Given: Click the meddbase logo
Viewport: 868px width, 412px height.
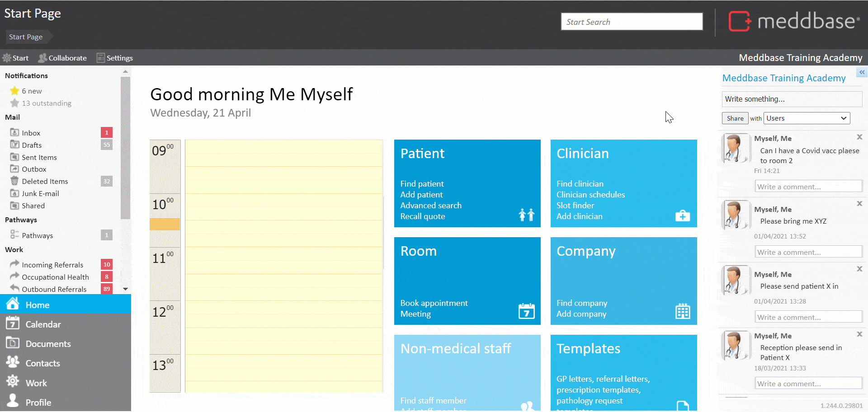Looking at the screenshot, I should tap(794, 21).
